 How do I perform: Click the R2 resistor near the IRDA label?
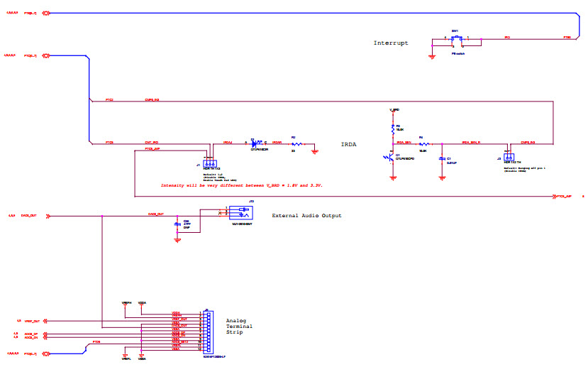[296, 144]
